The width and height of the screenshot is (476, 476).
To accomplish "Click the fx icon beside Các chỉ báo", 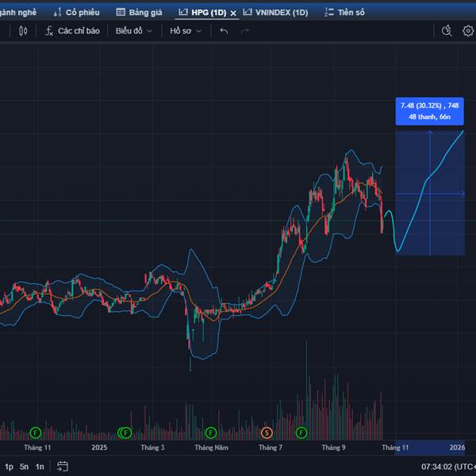I will [49, 31].
